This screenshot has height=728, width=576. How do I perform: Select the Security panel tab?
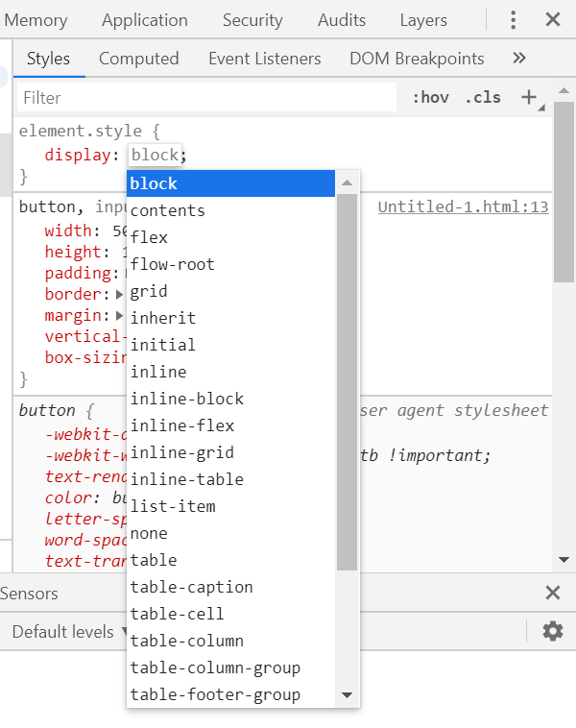point(252,20)
